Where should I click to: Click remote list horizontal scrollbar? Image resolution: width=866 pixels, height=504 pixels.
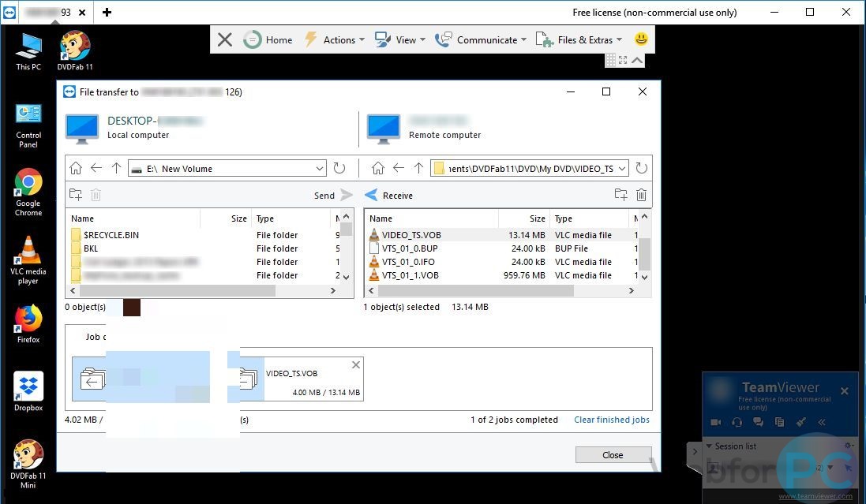coord(475,290)
